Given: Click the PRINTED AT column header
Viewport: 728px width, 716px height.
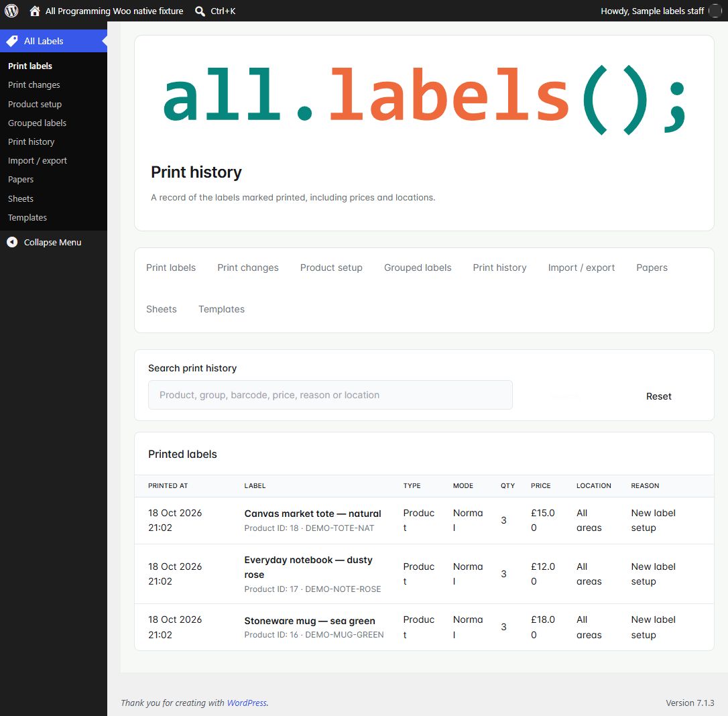Looking at the screenshot, I should click(x=168, y=485).
